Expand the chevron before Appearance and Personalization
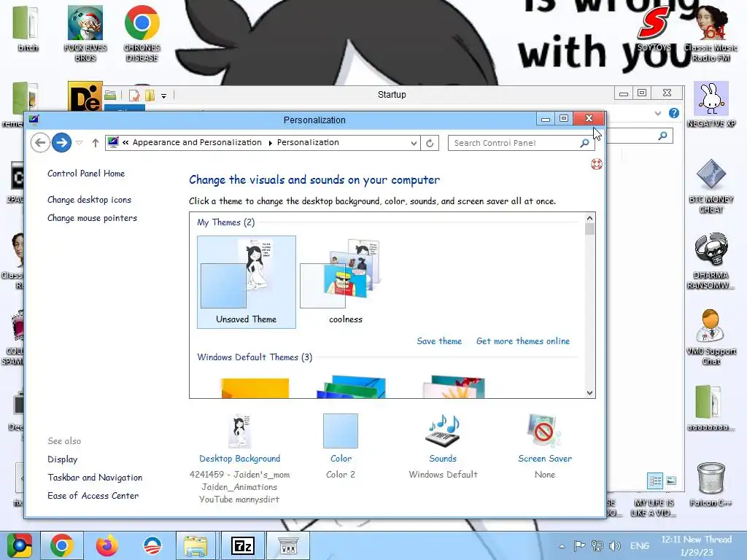 (125, 142)
